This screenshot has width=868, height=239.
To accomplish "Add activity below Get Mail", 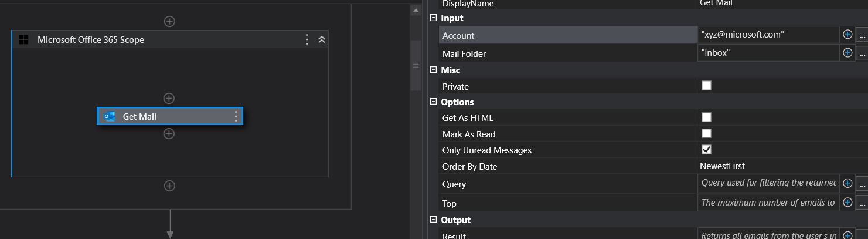I will point(169,134).
